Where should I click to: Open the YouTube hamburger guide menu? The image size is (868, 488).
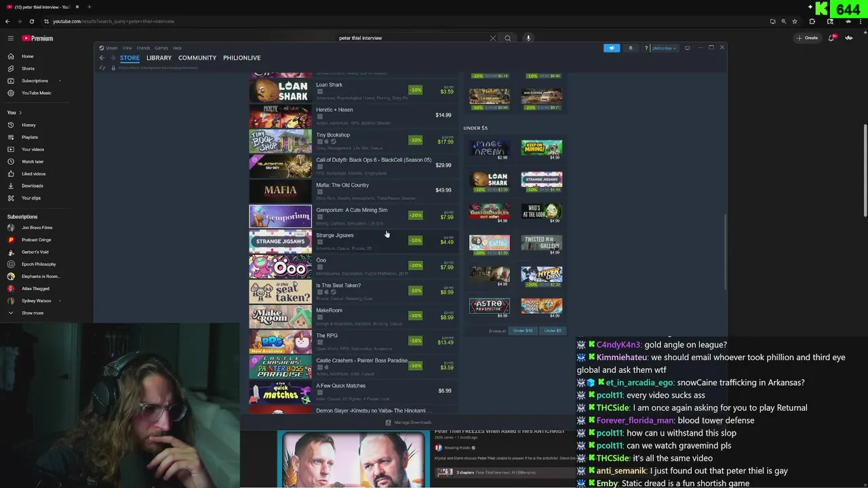click(x=11, y=38)
